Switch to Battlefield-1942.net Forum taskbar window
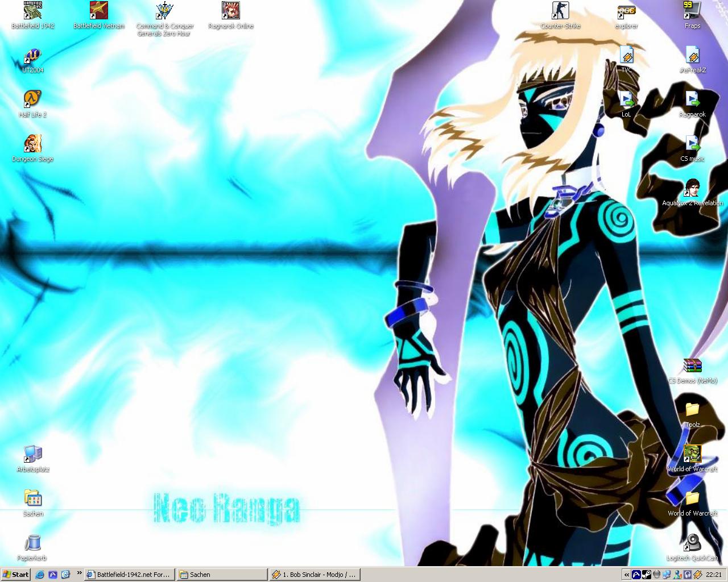The image size is (728, 582). click(130, 575)
